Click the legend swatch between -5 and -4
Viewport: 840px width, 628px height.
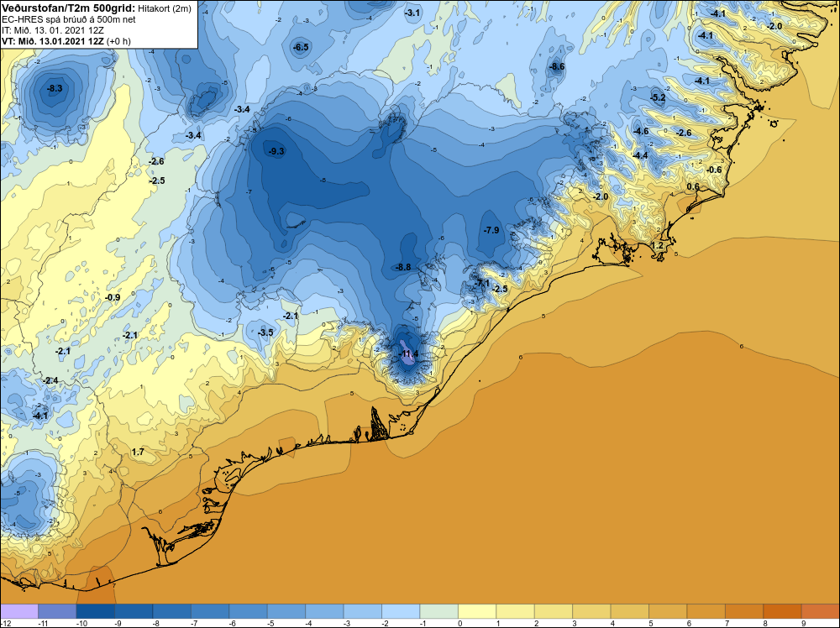pos(286,611)
